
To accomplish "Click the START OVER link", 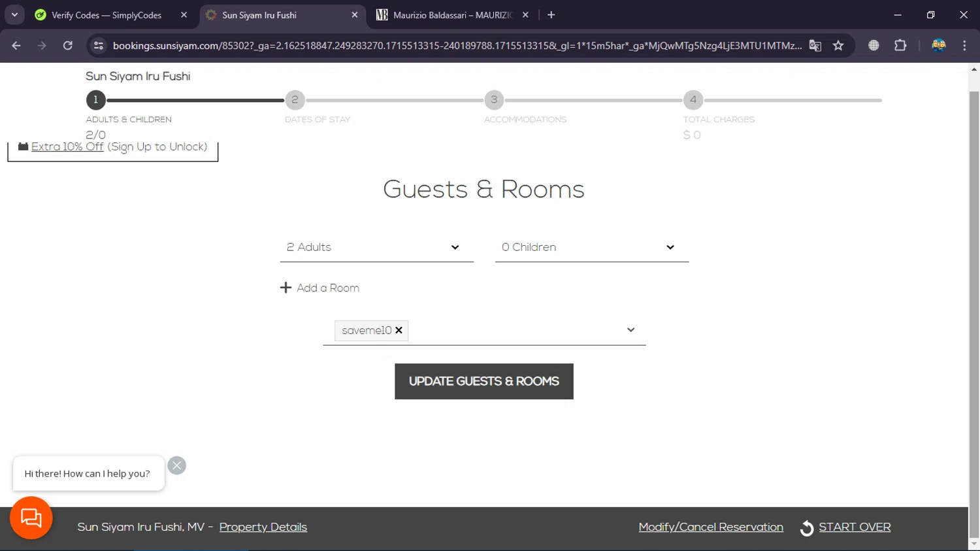I will point(855,527).
